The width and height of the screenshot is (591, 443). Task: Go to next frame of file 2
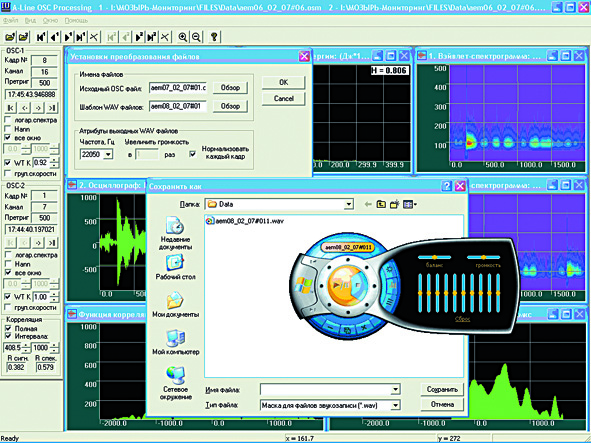pyautogui.click(x=139, y=37)
